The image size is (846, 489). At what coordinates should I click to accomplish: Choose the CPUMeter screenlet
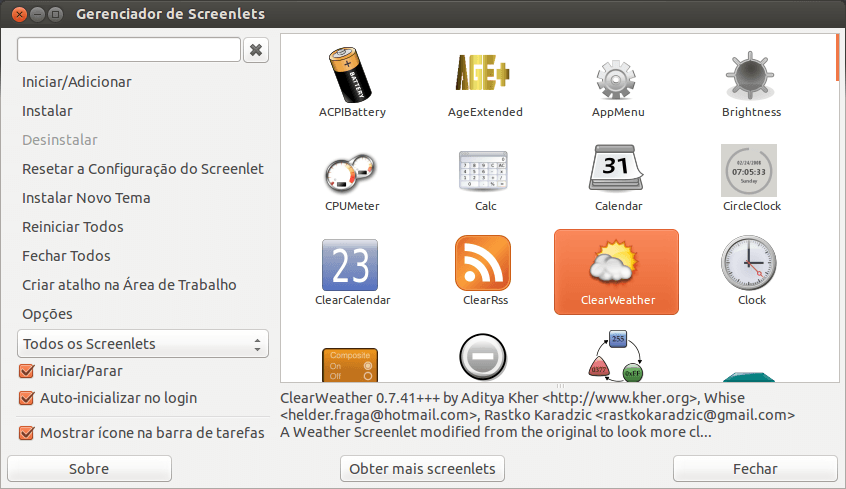(351, 170)
